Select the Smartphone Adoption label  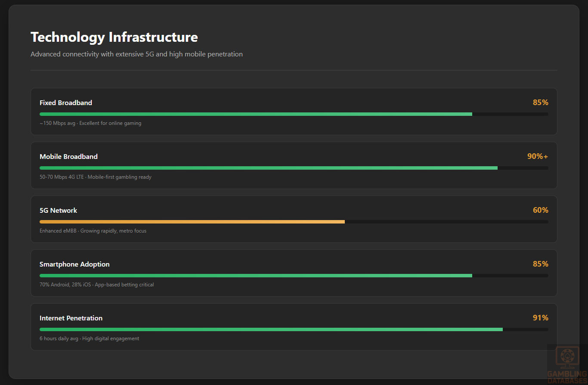coord(74,264)
